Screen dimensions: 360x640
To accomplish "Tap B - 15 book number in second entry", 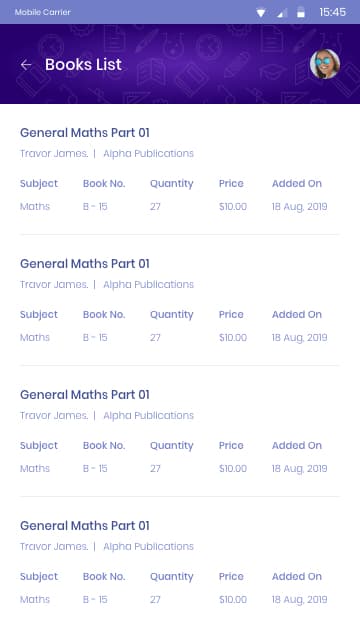I will (95, 338).
